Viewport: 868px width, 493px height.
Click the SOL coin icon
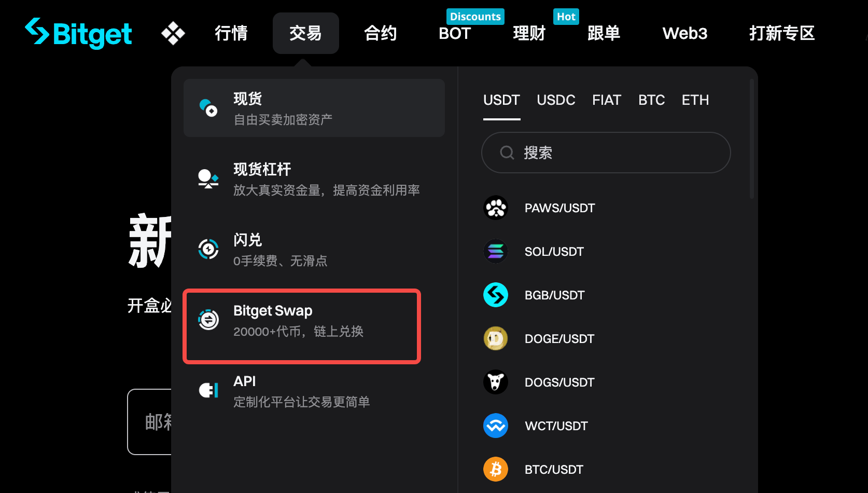496,252
